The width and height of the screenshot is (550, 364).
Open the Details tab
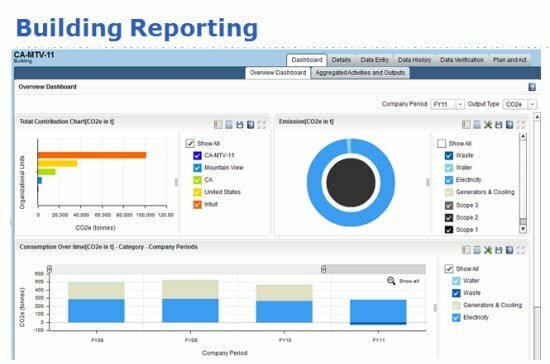point(341,60)
